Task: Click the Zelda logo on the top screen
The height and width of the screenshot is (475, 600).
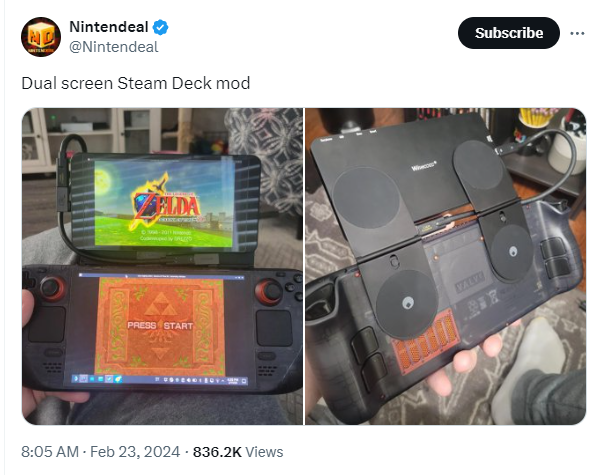Action: pyautogui.click(x=166, y=202)
